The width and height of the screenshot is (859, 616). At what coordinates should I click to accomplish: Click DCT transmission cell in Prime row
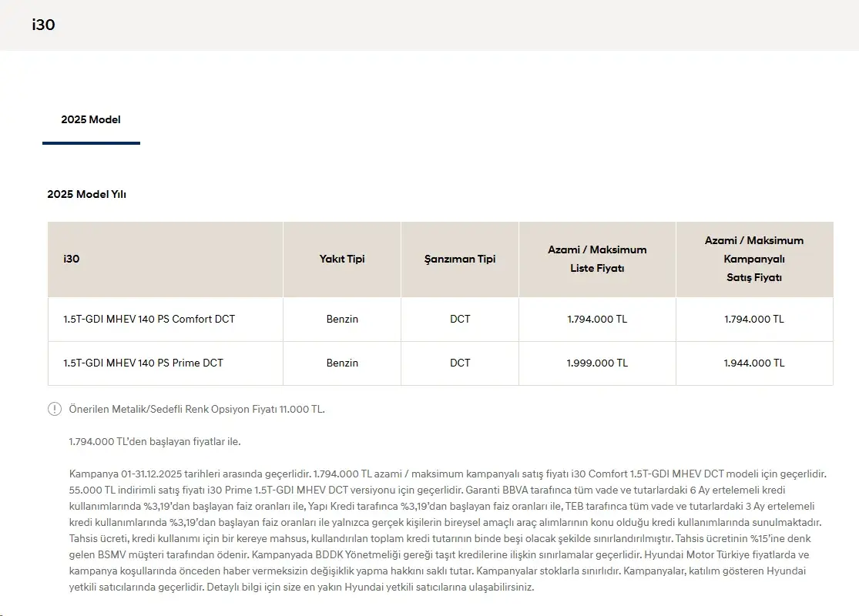[460, 363]
